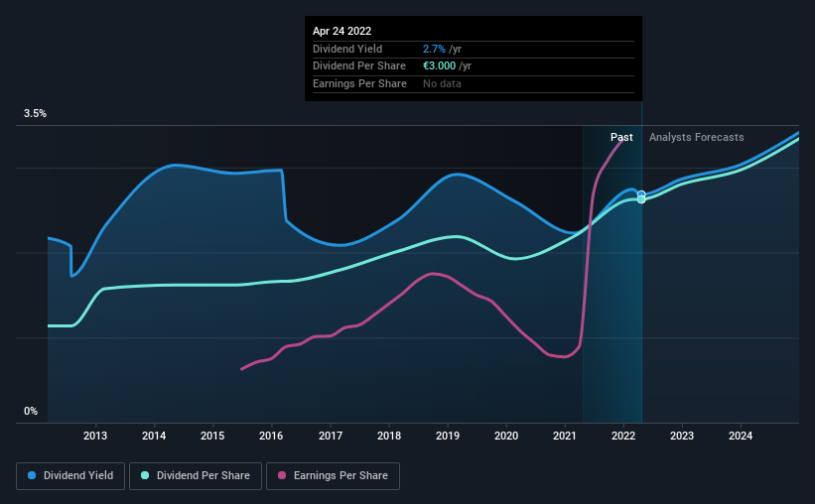Screen dimensions: 815x504
Task: Select the 2019 label on the x-axis
Action: [448, 436]
